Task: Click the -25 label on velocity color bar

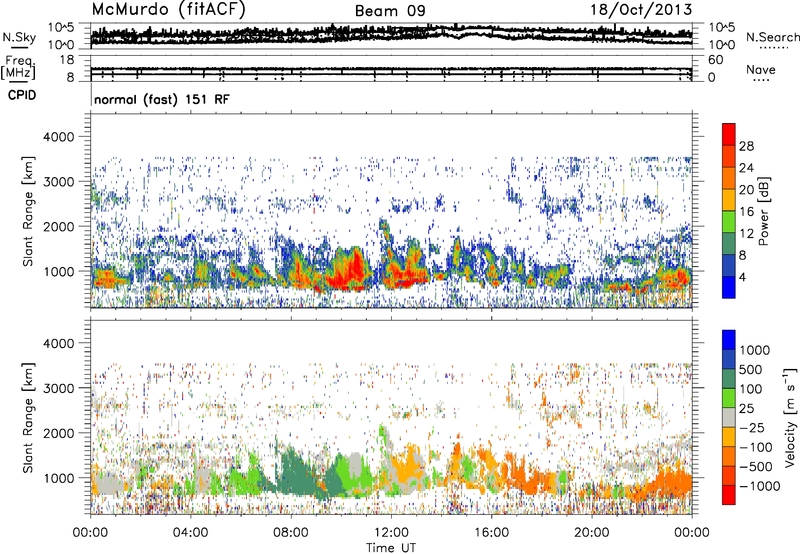Action: tap(753, 427)
